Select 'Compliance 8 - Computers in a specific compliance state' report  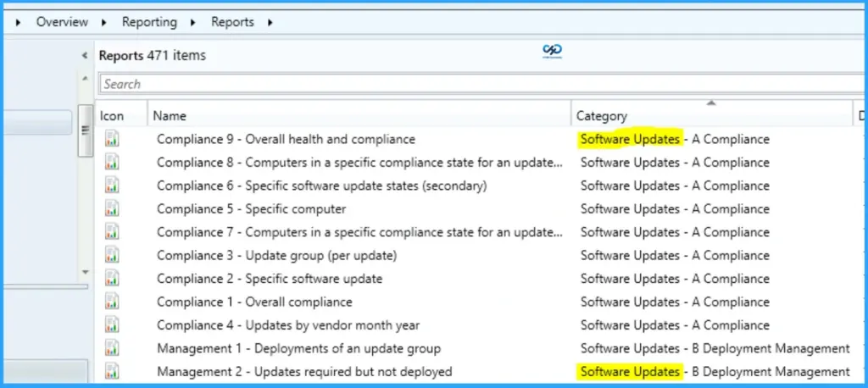coord(360,163)
